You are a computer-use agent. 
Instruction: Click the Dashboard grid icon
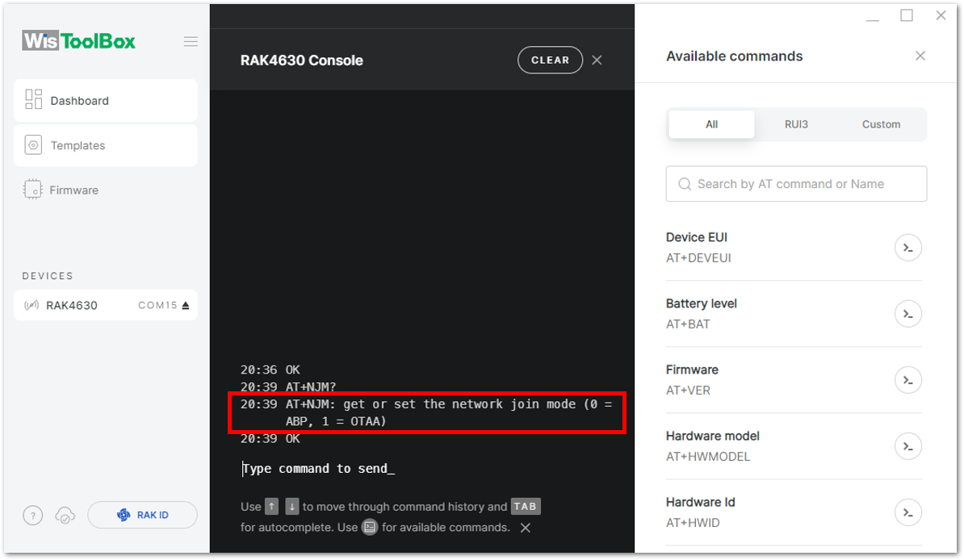pos(33,99)
